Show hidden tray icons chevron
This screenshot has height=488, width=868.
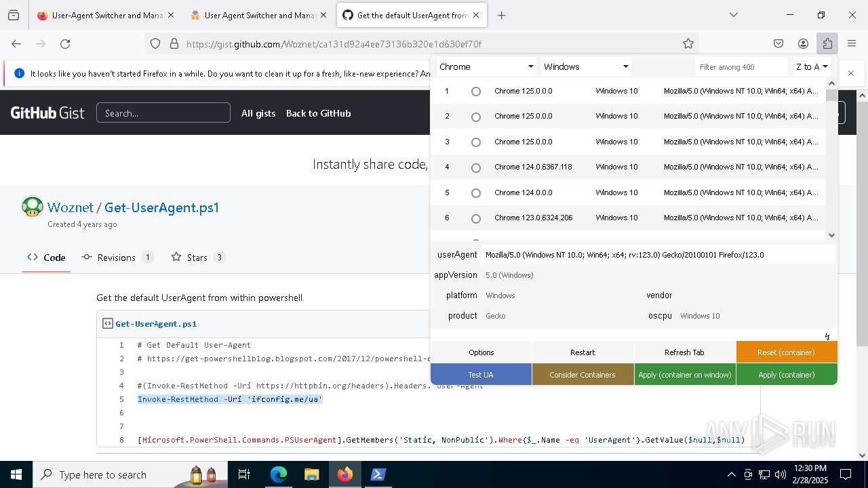[x=731, y=474]
